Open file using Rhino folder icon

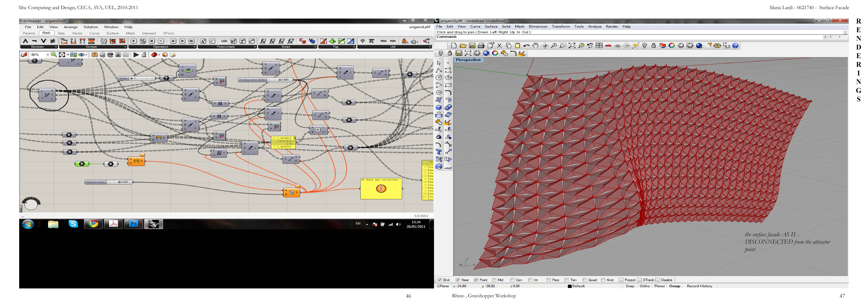coord(463,46)
